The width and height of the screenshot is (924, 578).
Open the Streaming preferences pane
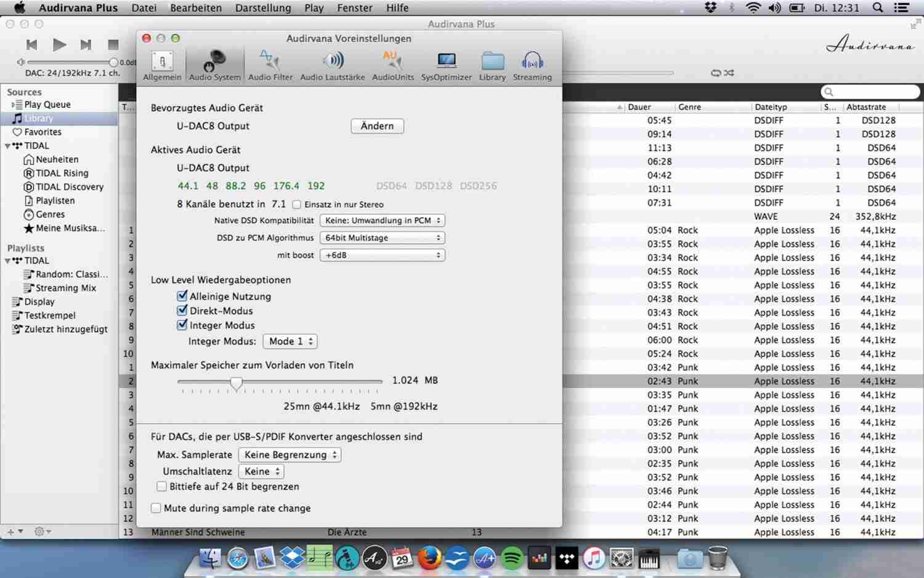coord(532,66)
